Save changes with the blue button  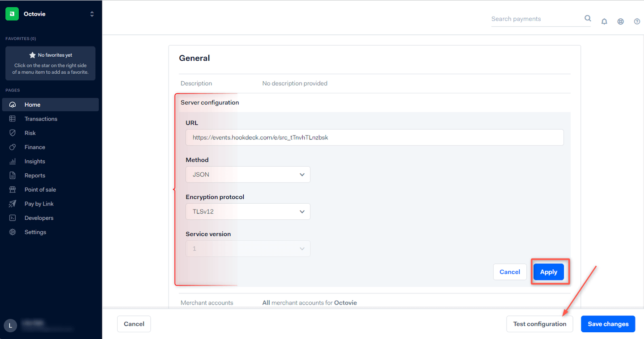click(608, 324)
